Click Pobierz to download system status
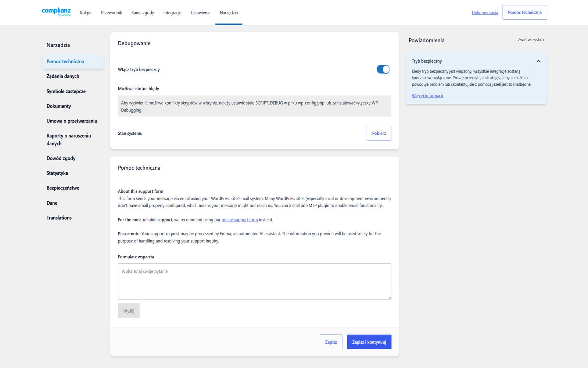The image size is (588, 368). tap(379, 133)
